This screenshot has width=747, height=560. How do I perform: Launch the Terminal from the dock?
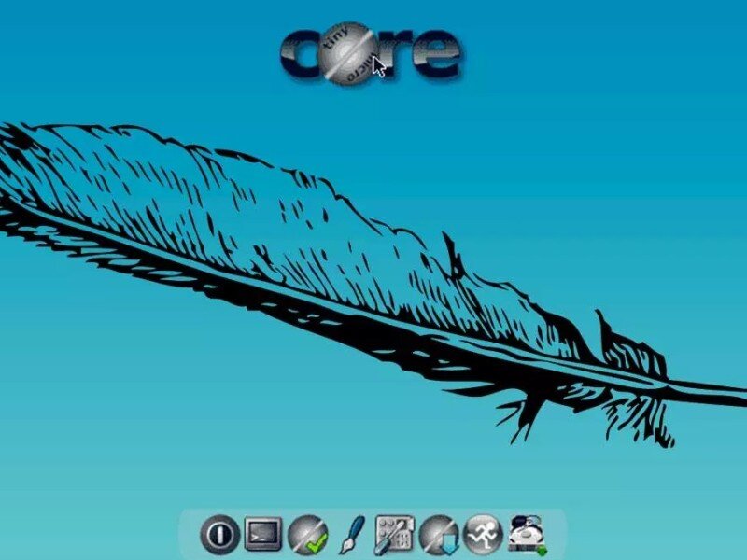[263, 534]
